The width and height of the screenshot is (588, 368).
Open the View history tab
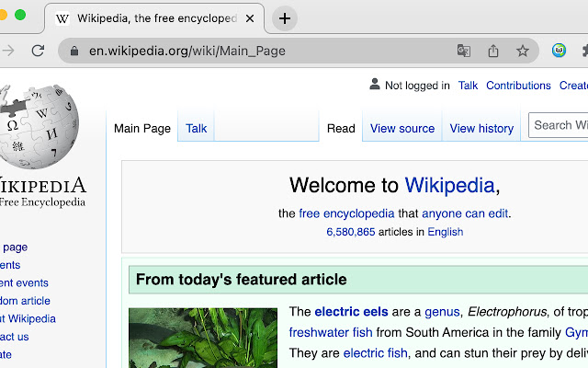pos(481,129)
